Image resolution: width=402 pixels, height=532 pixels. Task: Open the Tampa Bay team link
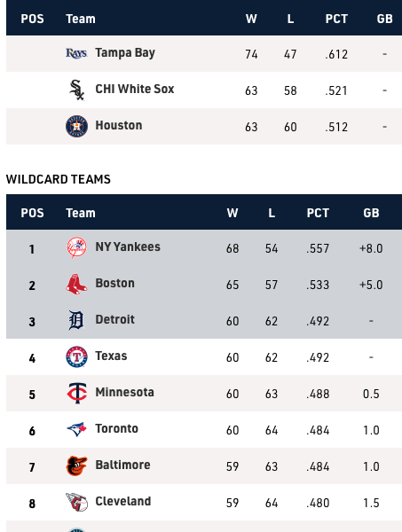click(x=125, y=53)
